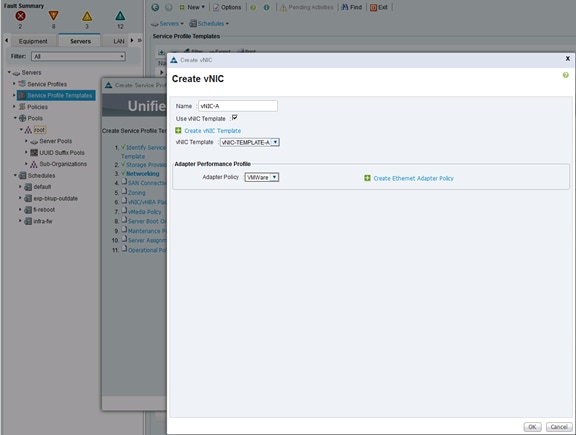Click the minor faults yellow triangle icon

tap(87, 16)
